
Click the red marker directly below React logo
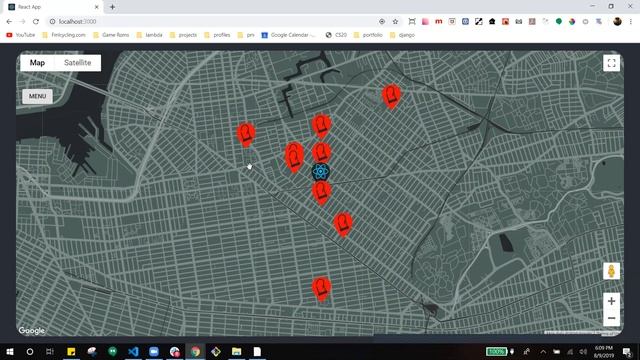tap(322, 192)
